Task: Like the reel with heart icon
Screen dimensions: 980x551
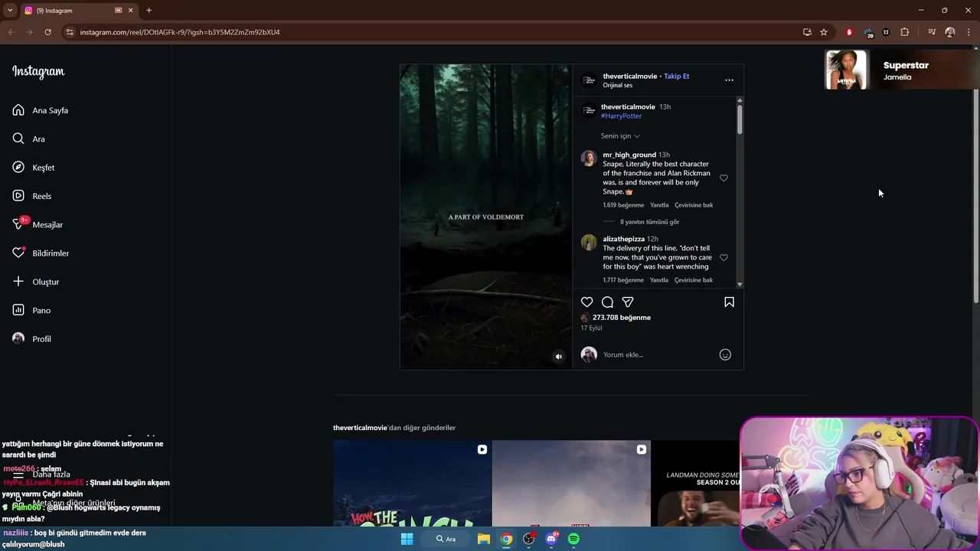Action: [587, 302]
